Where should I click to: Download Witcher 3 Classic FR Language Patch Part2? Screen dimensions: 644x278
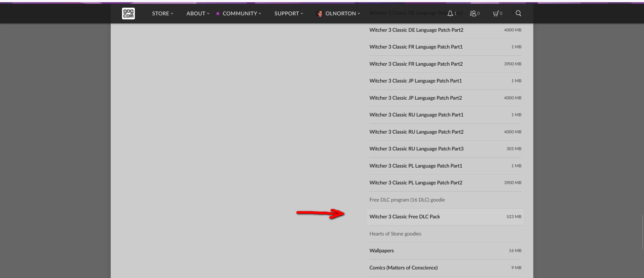[445, 64]
